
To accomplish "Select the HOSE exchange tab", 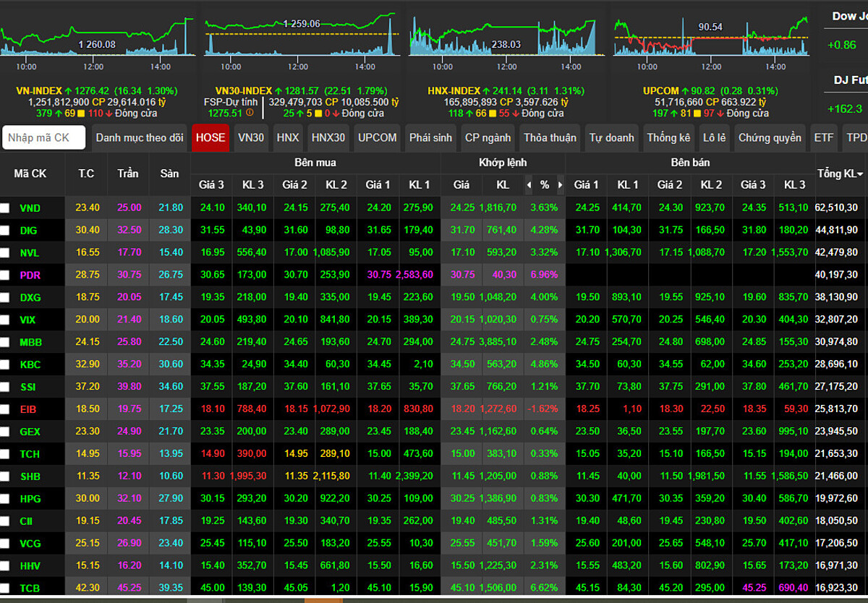I will click(210, 137).
